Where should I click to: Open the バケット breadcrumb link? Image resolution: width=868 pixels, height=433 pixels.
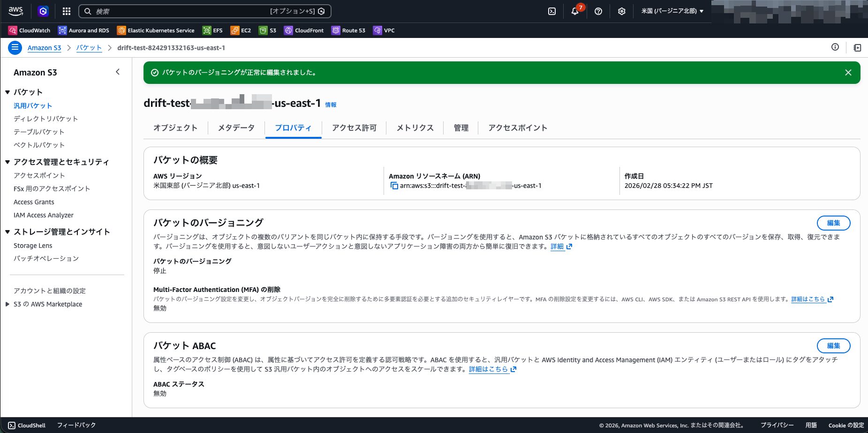pos(89,48)
